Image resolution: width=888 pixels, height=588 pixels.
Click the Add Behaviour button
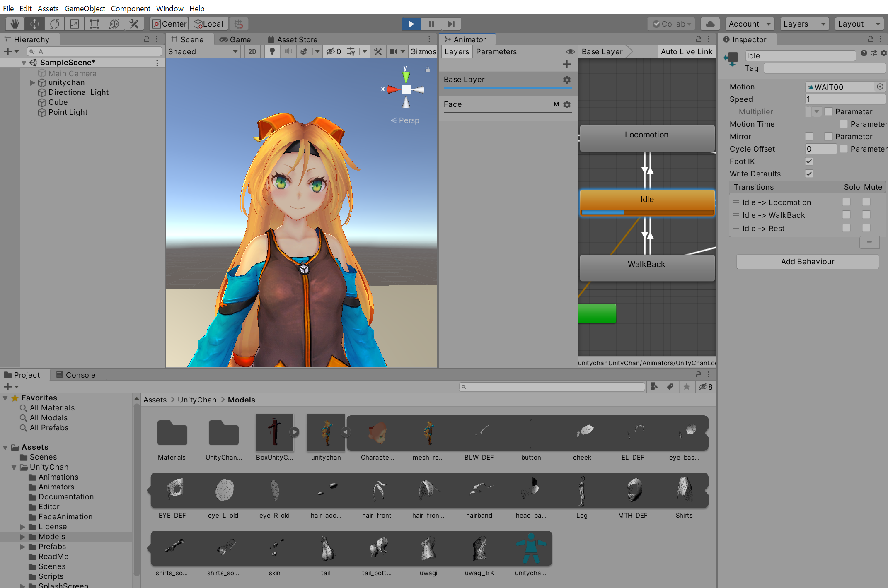tap(807, 262)
